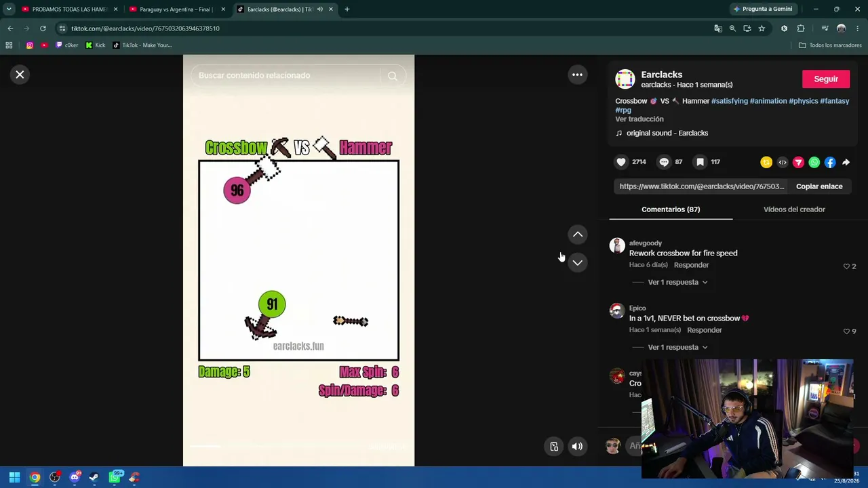Click the 'Copiar enlace' button
868x488 pixels.
point(819,186)
